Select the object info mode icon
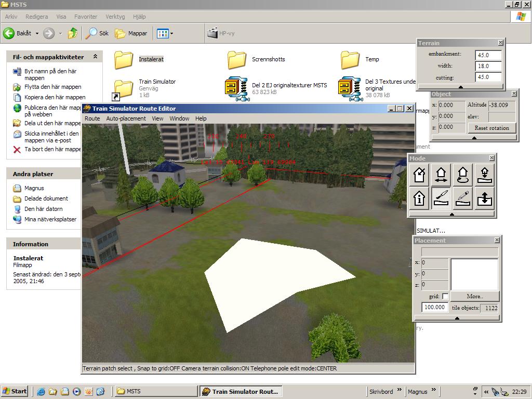The height and width of the screenshot is (399, 532). 419,198
